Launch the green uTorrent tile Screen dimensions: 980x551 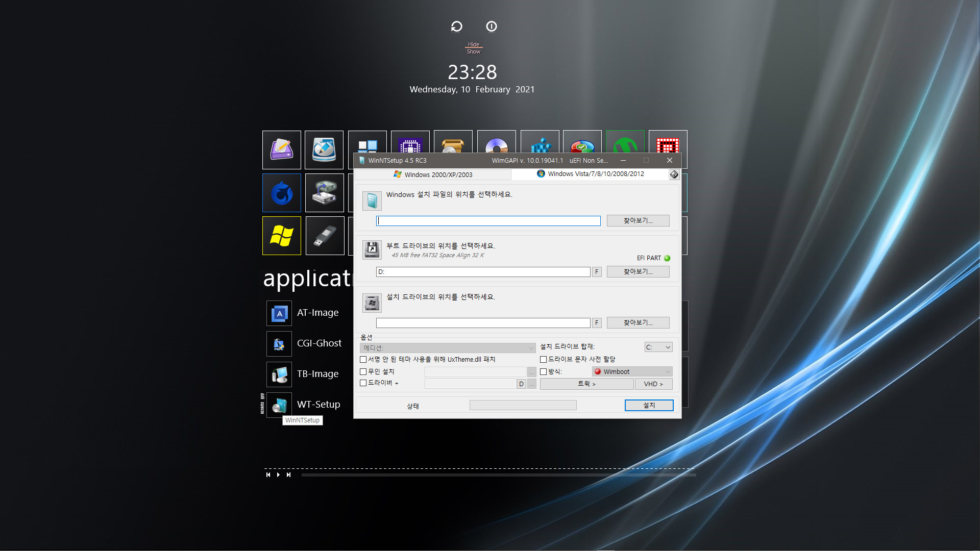pyautogui.click(x=625, y=142)
